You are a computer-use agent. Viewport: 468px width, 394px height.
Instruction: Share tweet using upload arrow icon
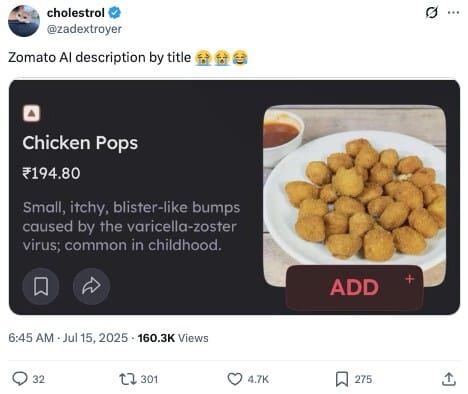(x=449, y=379)
